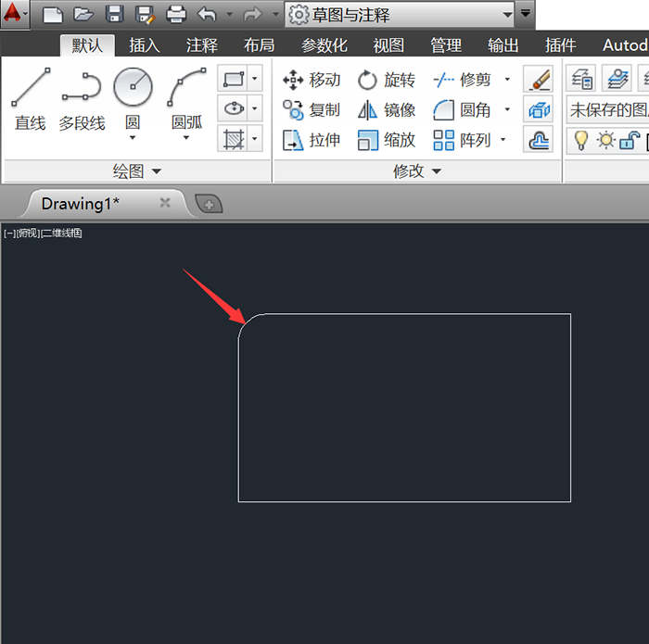Expand the 阵列 array dropdown arrow
The width and height of the screenshot is (649, 644).
pos(503,140)
